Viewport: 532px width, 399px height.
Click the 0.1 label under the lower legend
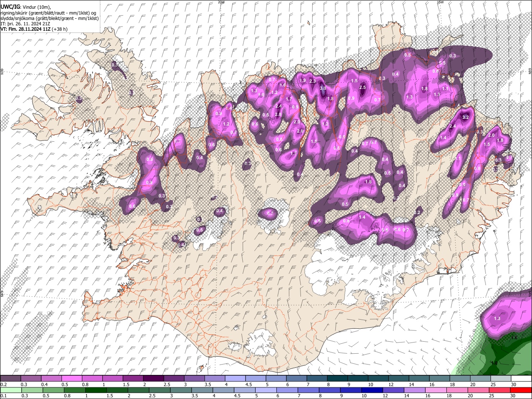[3, 396]
